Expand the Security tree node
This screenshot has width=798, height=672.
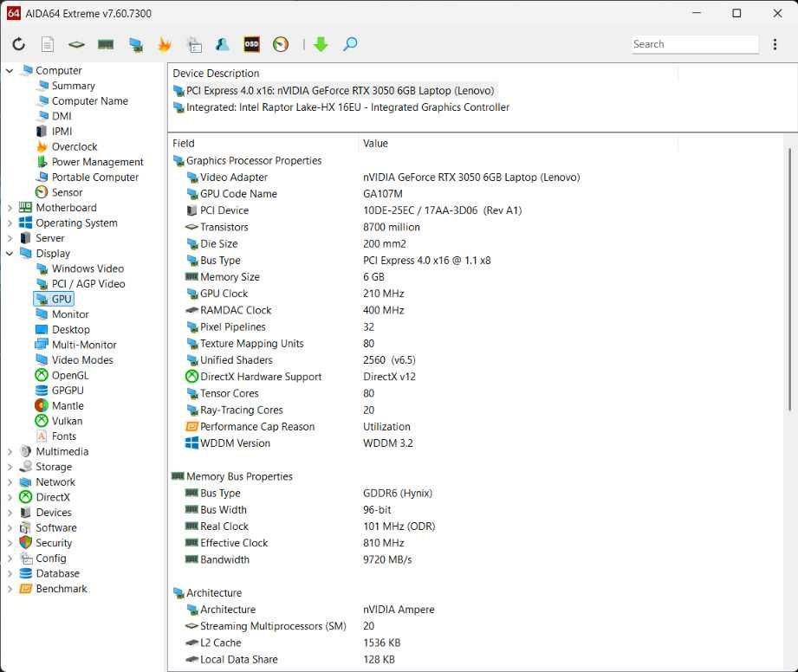[x=10, y=543]
